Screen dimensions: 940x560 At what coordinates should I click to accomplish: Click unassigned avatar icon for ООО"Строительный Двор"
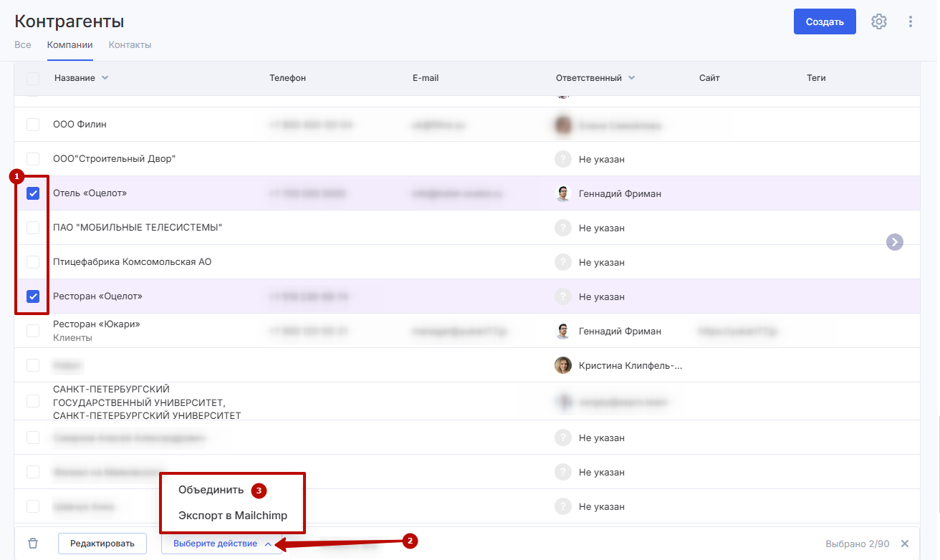(563, 159)
